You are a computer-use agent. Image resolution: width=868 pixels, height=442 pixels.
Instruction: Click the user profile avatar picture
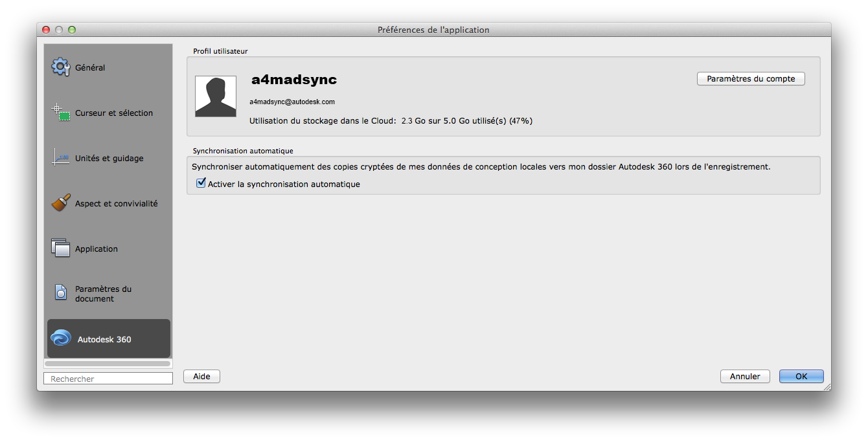point(216,96)
